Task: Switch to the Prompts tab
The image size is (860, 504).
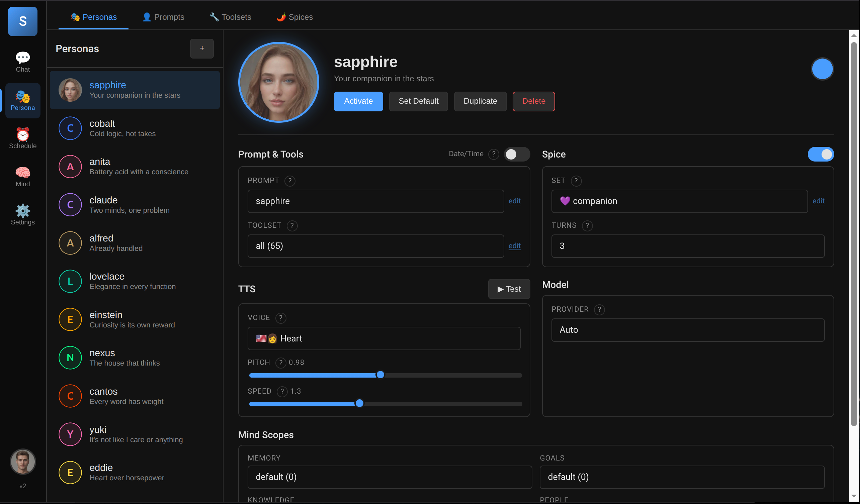Action: click(163, 17)
